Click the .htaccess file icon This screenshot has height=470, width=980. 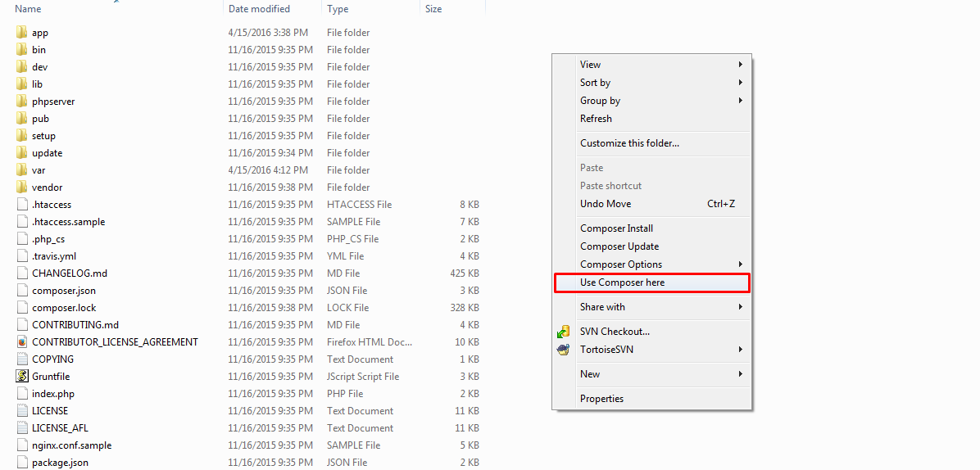click(22, 204)
